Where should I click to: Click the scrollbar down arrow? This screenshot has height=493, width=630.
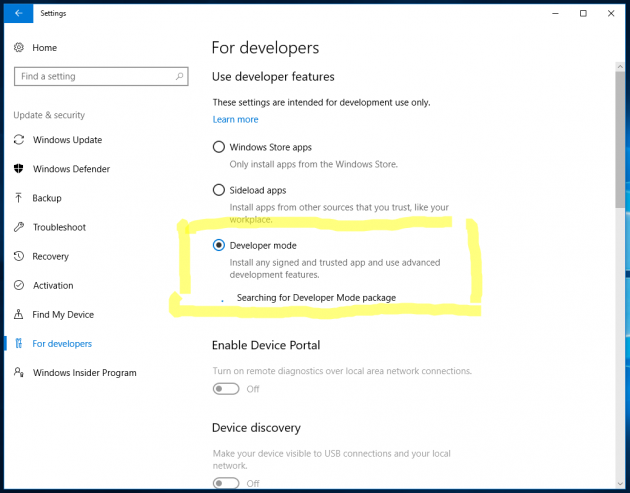[620, 484]
